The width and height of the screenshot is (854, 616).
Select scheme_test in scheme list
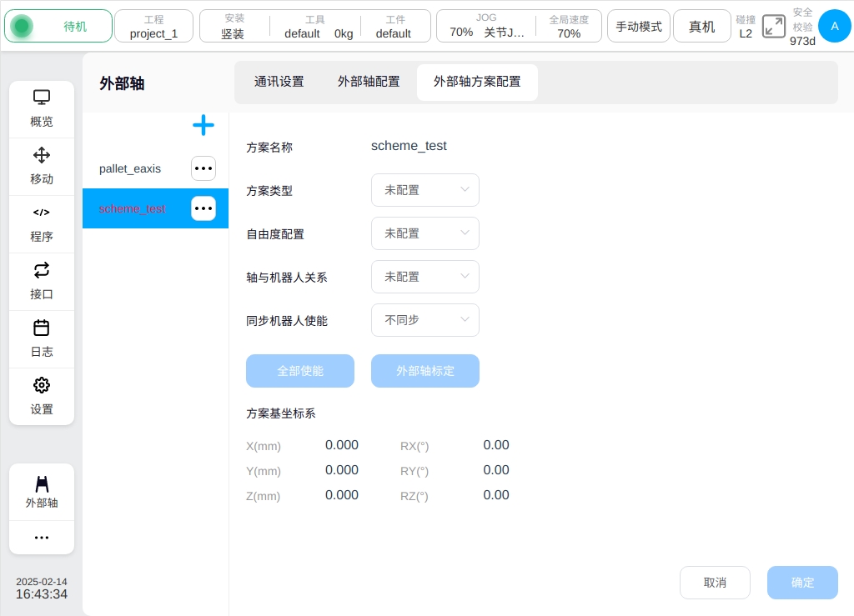click(x=132, y=208)
